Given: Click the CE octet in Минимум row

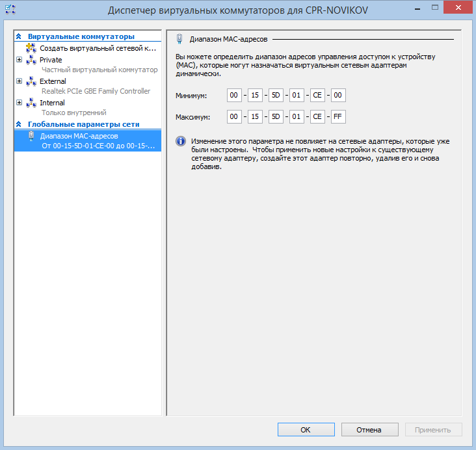Looking at the screenshot, I should click(317, 96).
